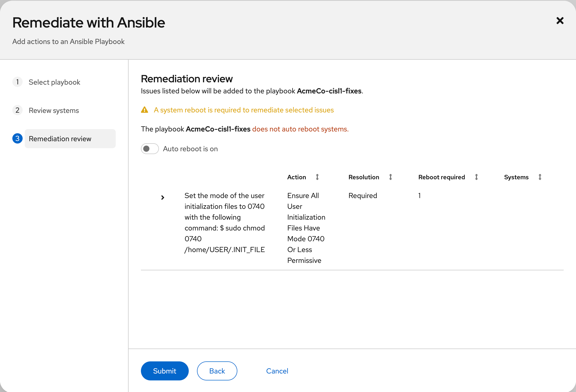Go to Select playbook step

click(x=54, y=82)
